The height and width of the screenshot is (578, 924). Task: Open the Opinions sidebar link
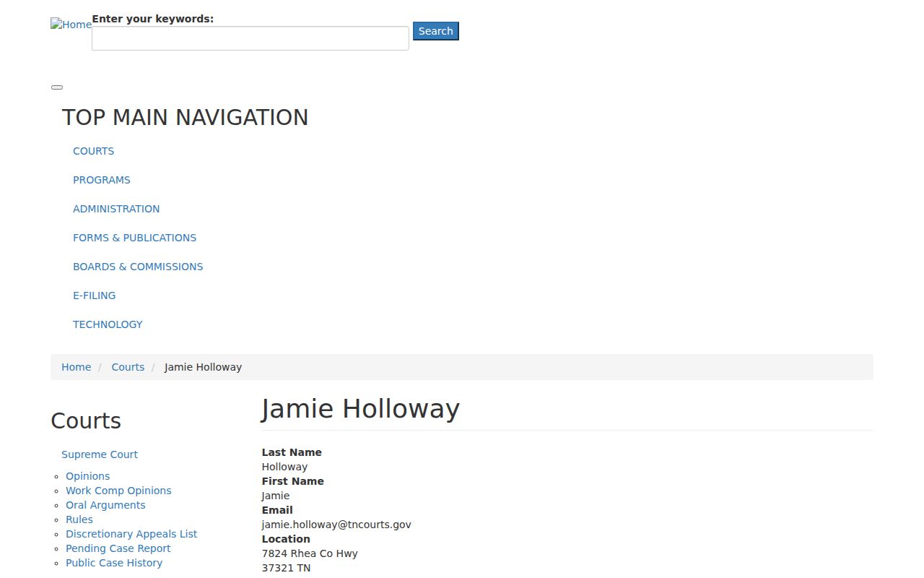coord(88,476)
